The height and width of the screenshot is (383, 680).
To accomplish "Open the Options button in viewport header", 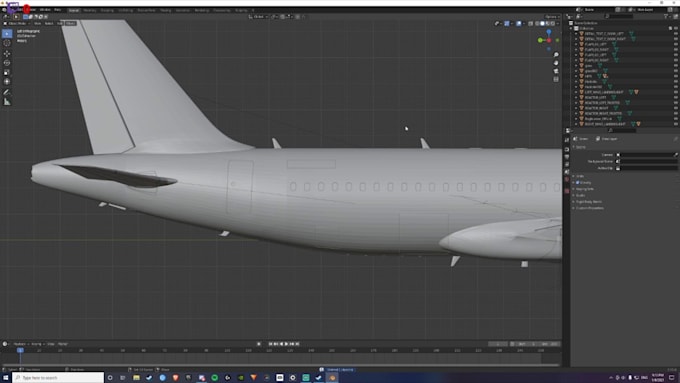I will (551, 16).
